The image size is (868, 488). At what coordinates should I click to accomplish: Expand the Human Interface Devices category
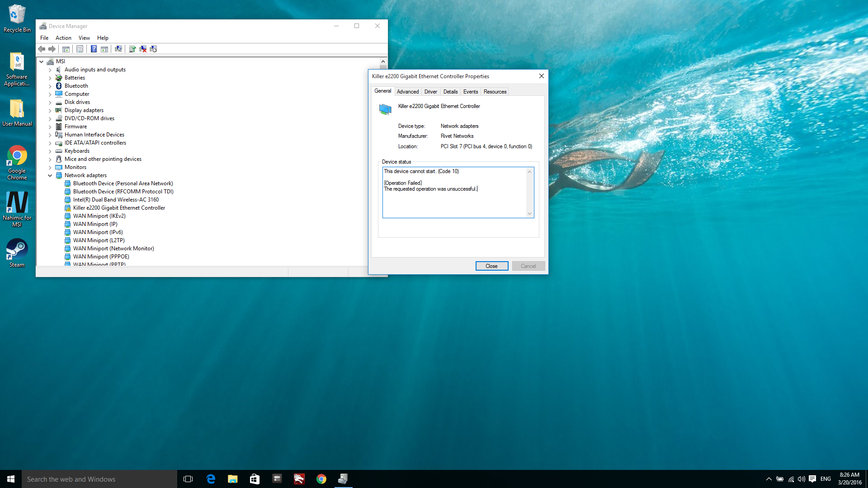tap(50, 135)
